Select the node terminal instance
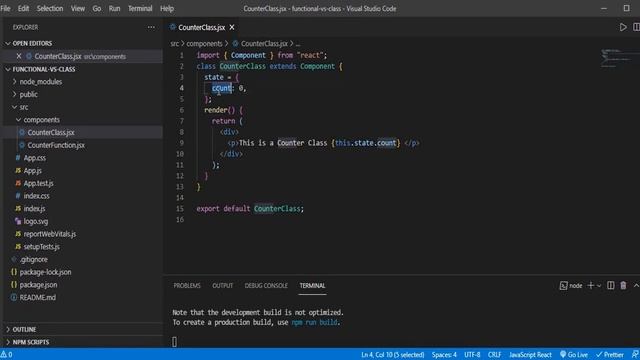640x360 pixels. tap(571, 286)
